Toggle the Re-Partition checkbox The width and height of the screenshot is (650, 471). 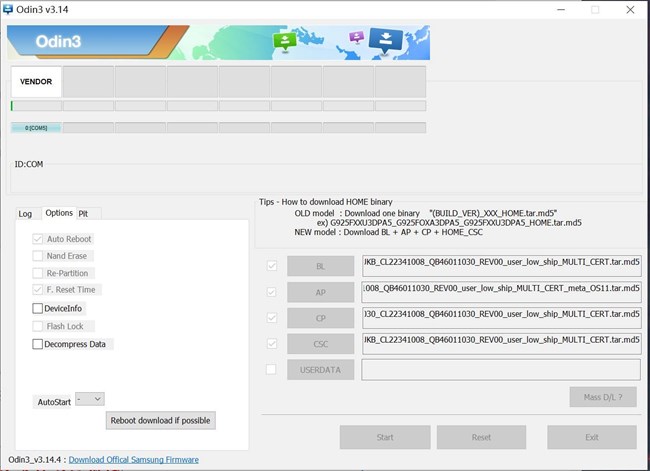coord(38,273)
